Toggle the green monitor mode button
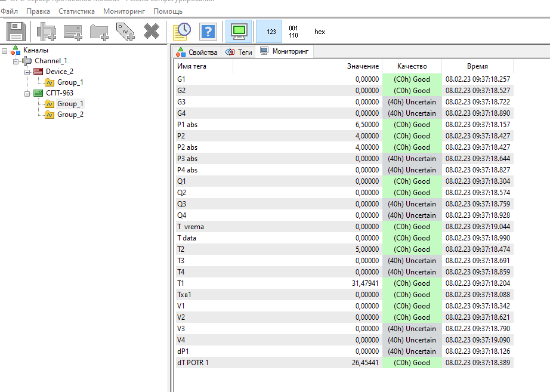550x392 pixels. click(x=239, y=31)
